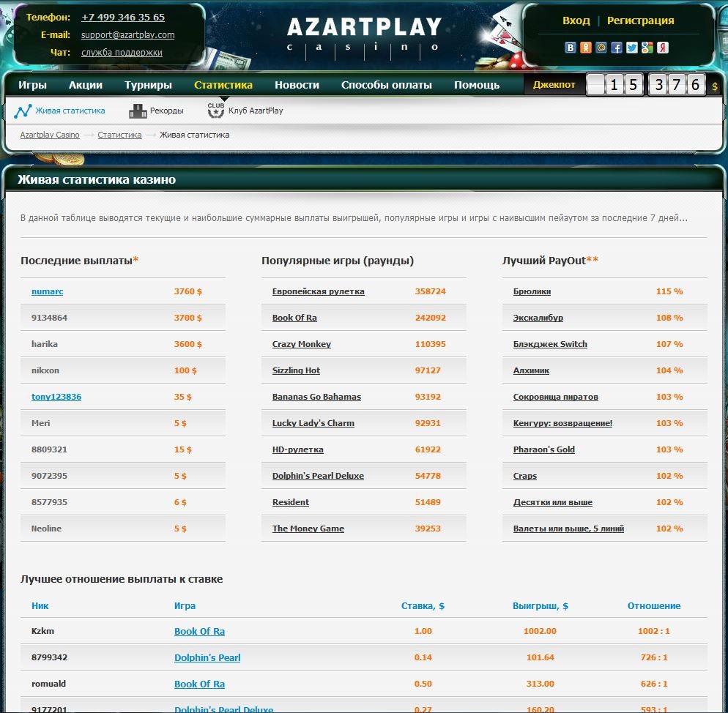This screenshot has height=713, width=728.
Task: Click the 1002 : 1 ratio value
Action: [x=654, y=631]
